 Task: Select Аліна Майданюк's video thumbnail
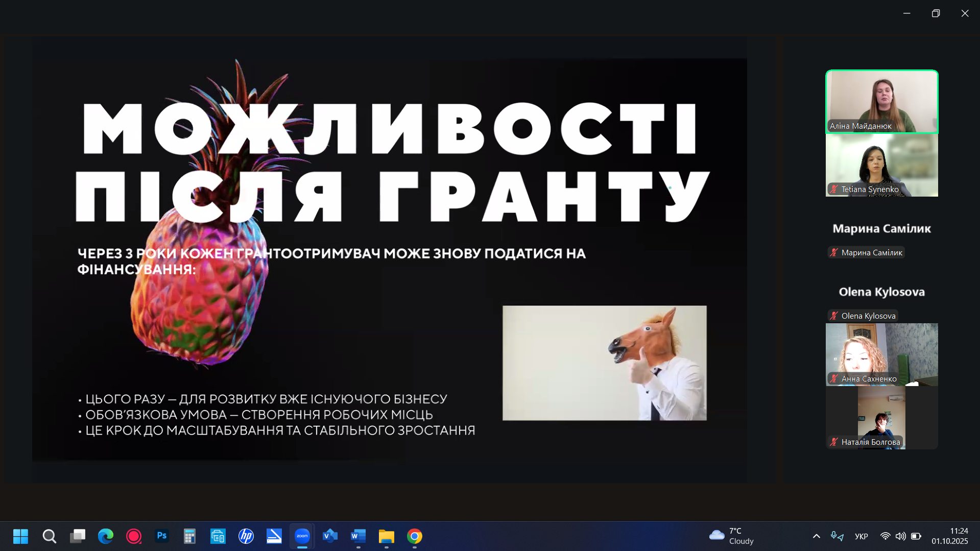point(881,102)
